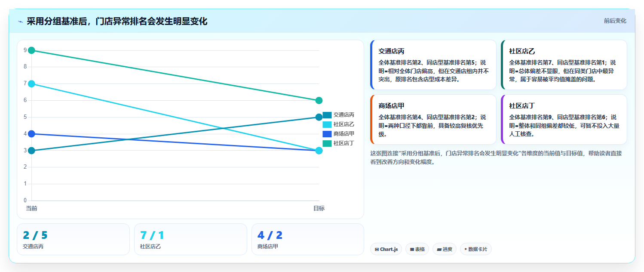Select the overlapping target point at 3
The width and height of the screenshot is (644, 272).
[x=319, y=151]
